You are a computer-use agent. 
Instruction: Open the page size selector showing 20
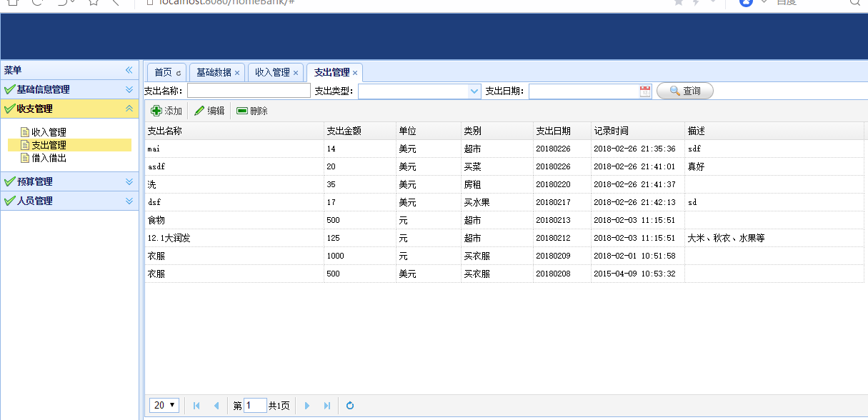tap(164, 406)
